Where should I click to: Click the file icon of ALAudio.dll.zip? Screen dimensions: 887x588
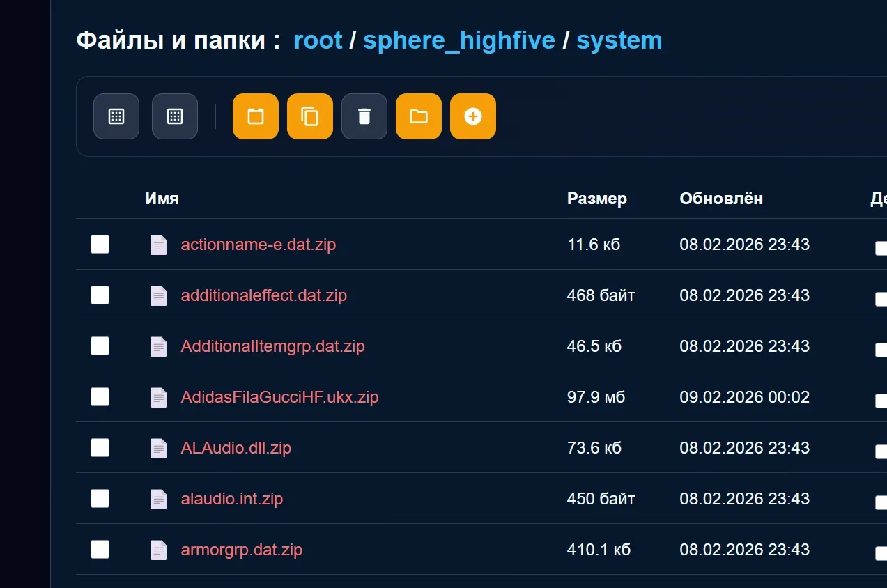click(x=159, y=448)
